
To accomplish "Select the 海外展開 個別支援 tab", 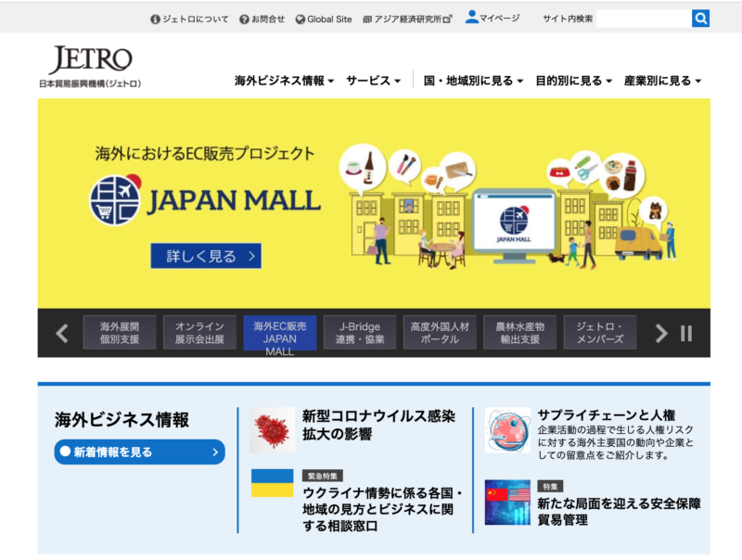I will pyautogui.click(x=120, y=333).
